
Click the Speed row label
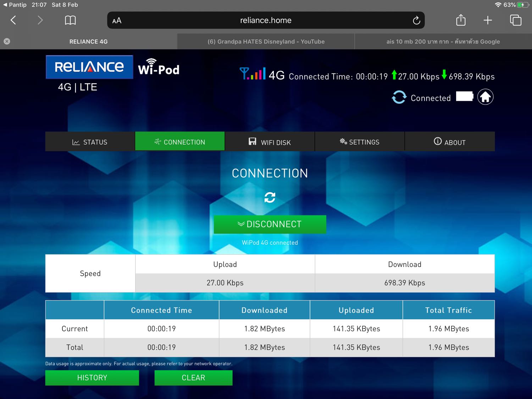click(x=90, y=273)
